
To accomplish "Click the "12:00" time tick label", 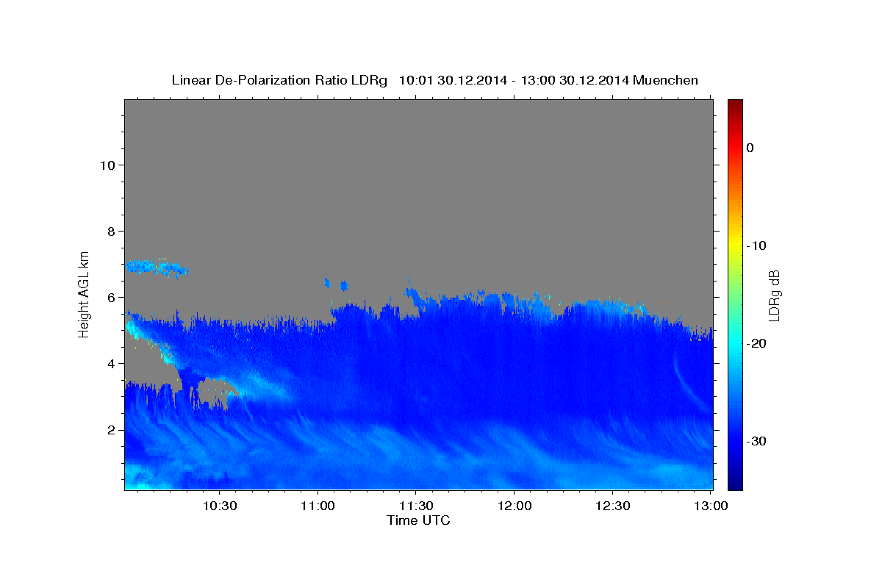I will coord(514,506).
